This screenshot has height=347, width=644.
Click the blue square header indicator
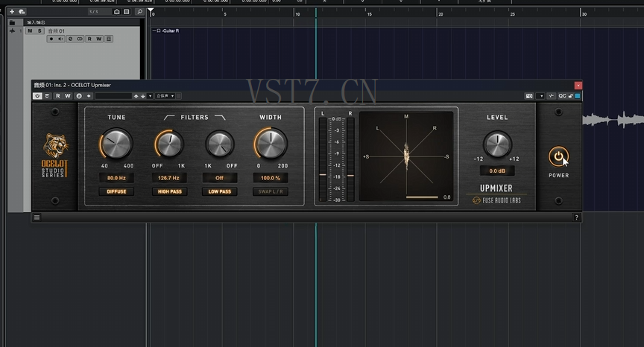point(578,96)
